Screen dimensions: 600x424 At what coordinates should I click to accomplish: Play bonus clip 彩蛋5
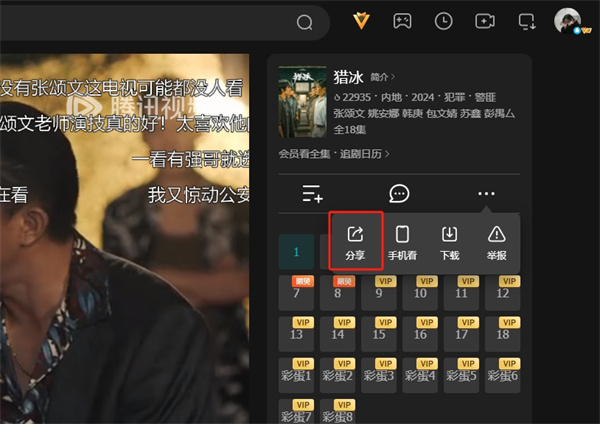(x=461, y=375)
